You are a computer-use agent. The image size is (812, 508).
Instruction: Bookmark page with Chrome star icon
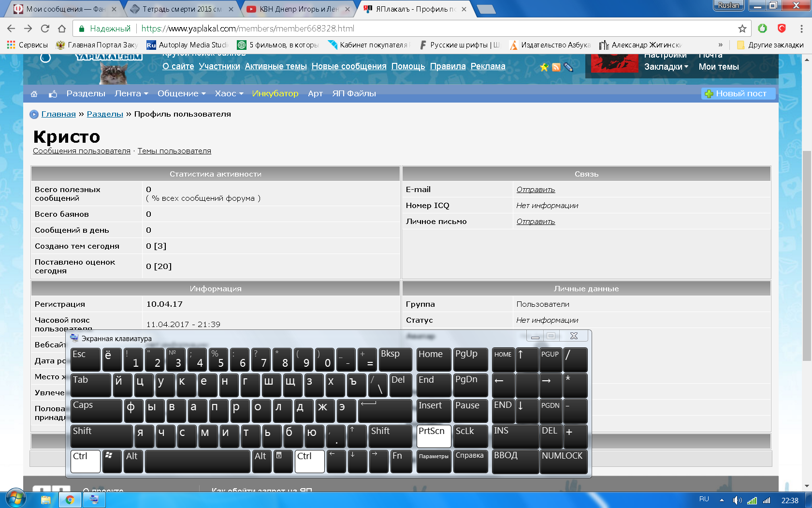[742, 29]
